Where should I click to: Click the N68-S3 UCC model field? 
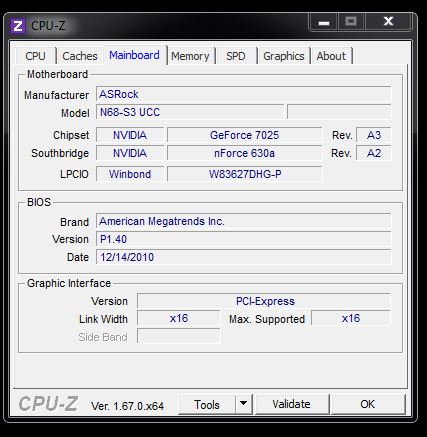[x=190, y=112]
